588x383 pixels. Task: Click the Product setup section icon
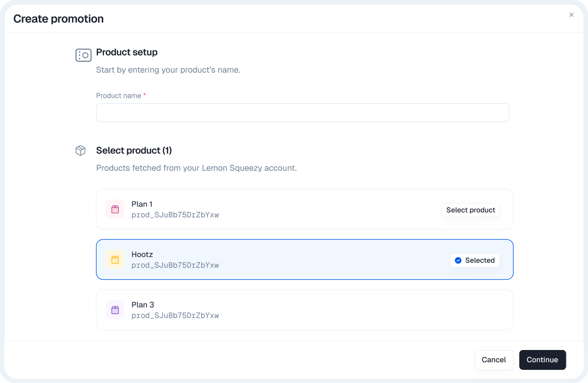pyautogui.click(x=83, y=55)
